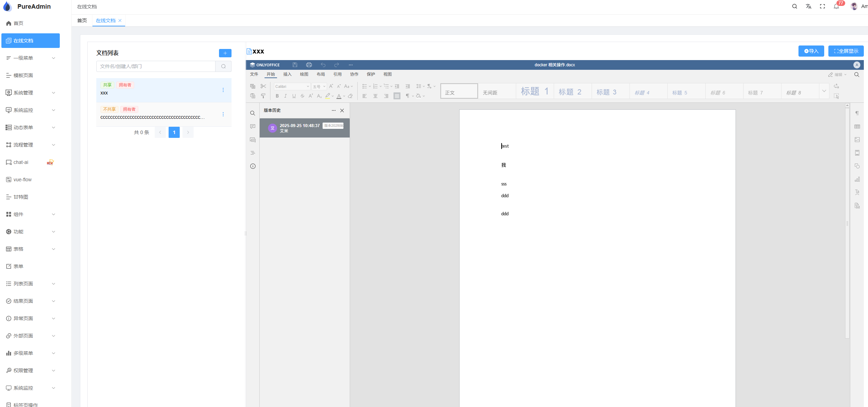Click the document search input field
This screenshot has width=868, height=407.
pos(156,66)
